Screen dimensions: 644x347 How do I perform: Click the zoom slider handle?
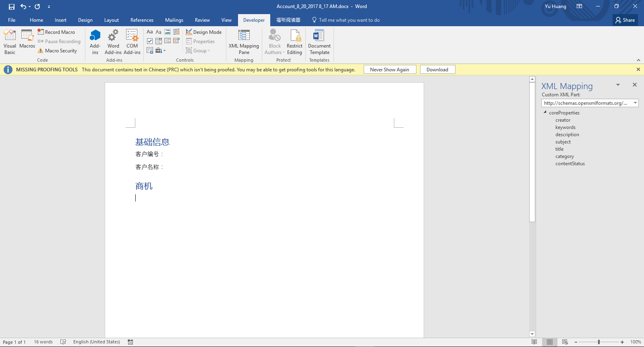(x=599, y=342)
